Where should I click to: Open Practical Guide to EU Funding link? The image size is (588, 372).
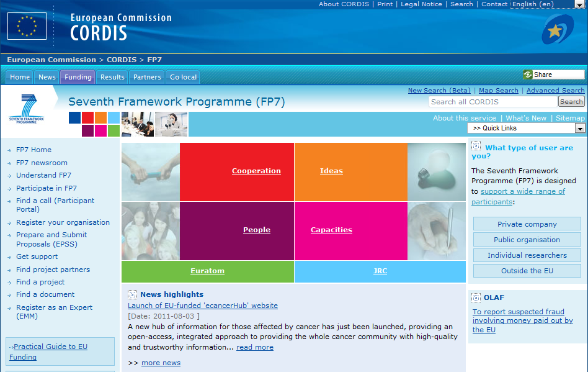point(48,352)
